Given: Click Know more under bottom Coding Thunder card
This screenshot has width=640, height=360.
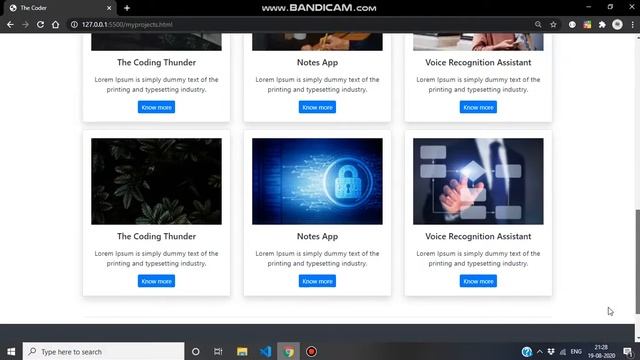Looking at the screenshot, I should point(156,281).
